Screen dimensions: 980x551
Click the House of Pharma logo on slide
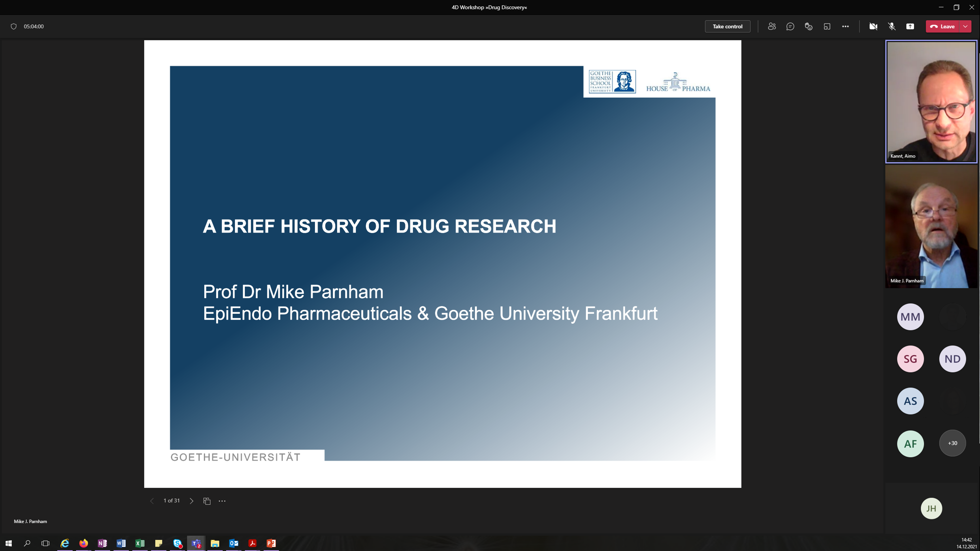point(678,82)
